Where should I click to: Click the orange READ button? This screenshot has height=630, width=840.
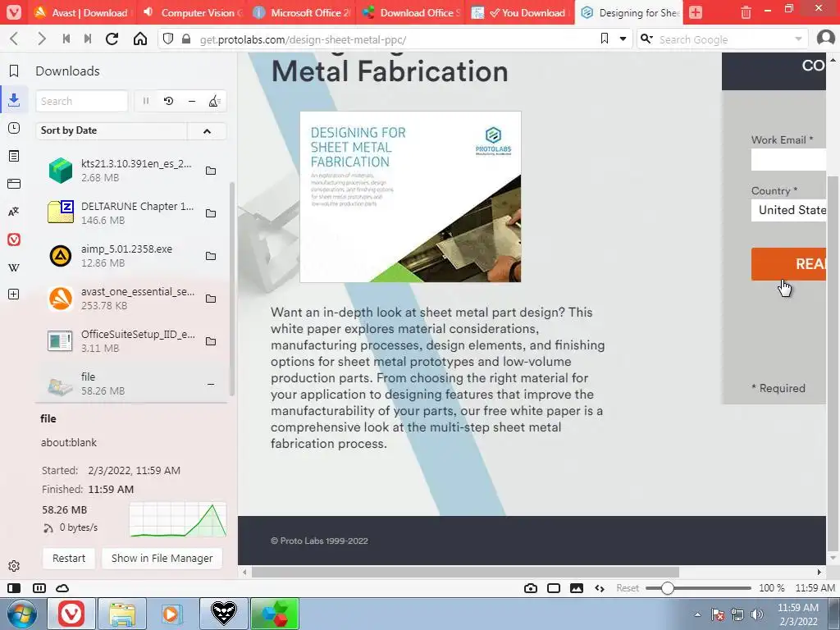788,263
